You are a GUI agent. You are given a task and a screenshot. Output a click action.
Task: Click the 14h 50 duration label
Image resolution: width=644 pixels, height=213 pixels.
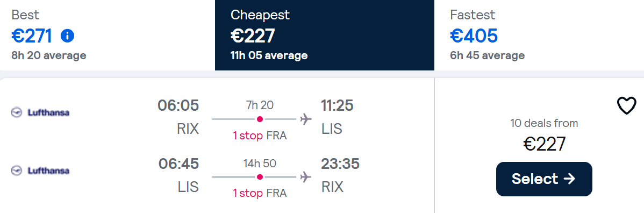[260, 163]
